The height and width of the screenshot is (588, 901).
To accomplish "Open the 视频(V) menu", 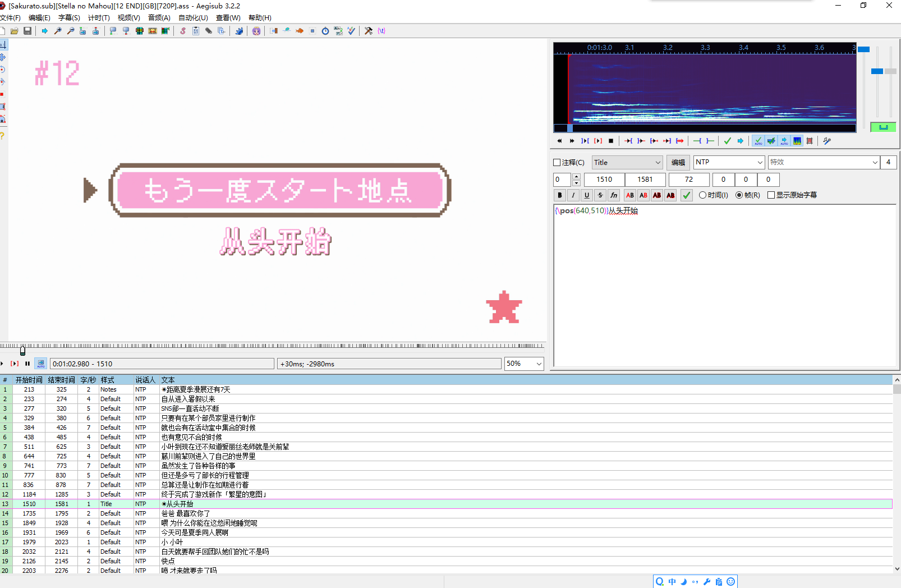I will point(128,18).
